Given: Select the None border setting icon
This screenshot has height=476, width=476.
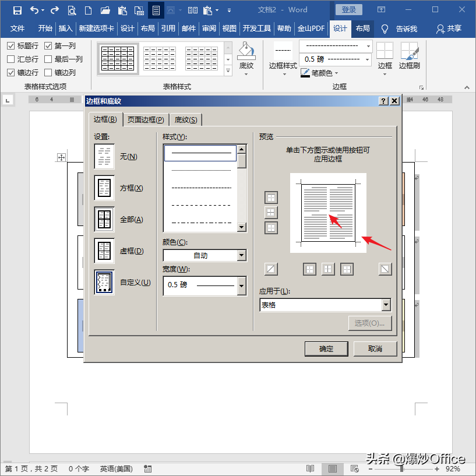Looking at the screenshot, I should 104,156.
